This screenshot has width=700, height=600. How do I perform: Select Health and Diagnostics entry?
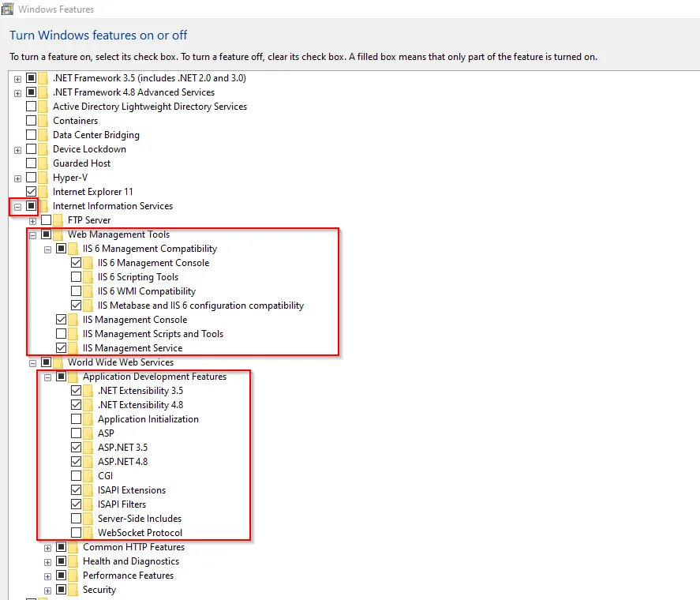[x=131, y=561]
